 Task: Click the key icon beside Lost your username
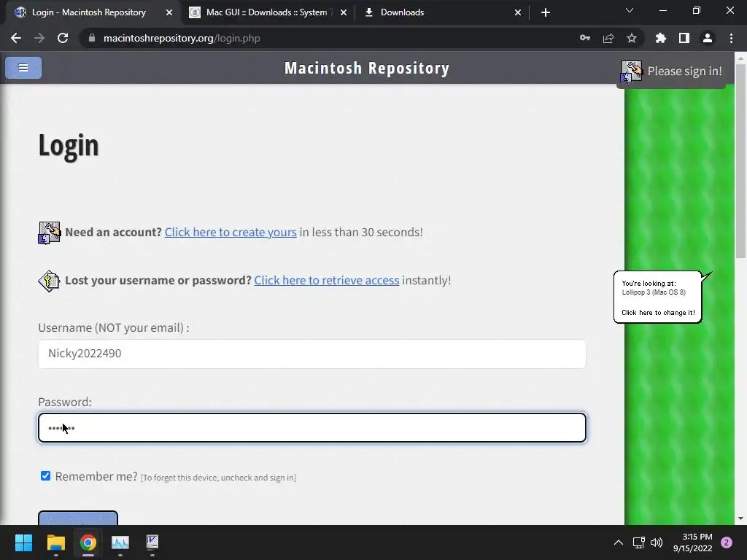tap(49, 281)
